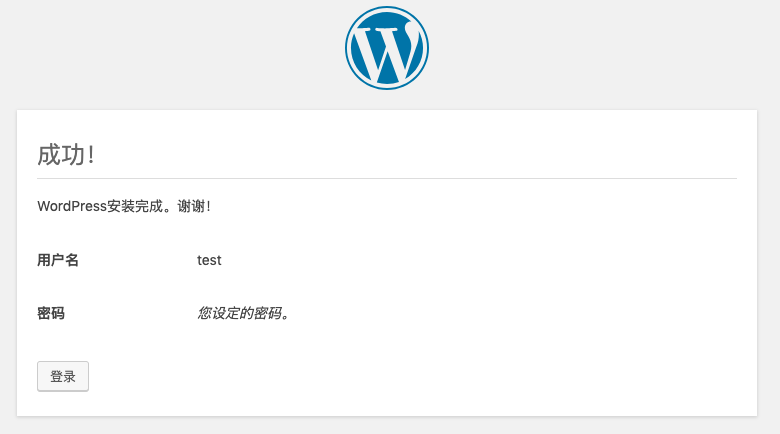Click the 成功! heading text
The width and height of the screenshot is (780, 434).
[x=66, y=155]
